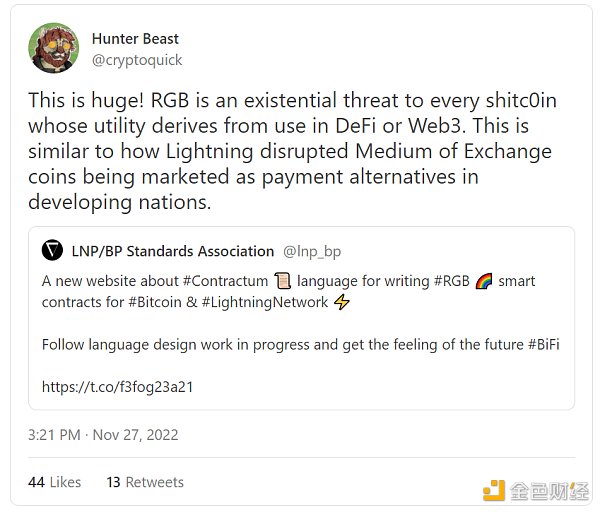Screen dimensions: 600x512
Task: Click the LNP/BP Standards Association logo icon
Action: (x=53, y=251)
